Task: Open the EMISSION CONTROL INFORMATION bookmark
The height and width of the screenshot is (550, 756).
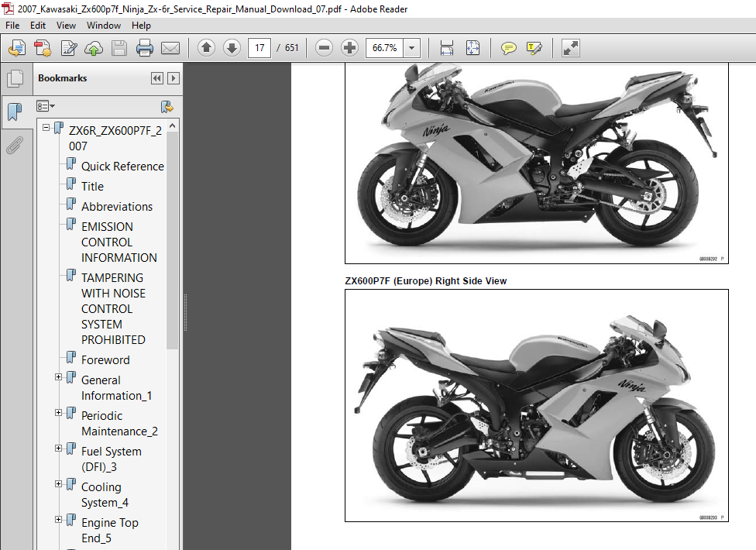Action: click(x=119, y=242)
